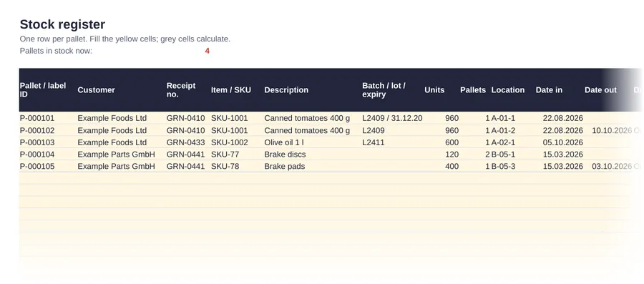Select location A-01-2
This screenshot has height=284, width=644.
503,130
